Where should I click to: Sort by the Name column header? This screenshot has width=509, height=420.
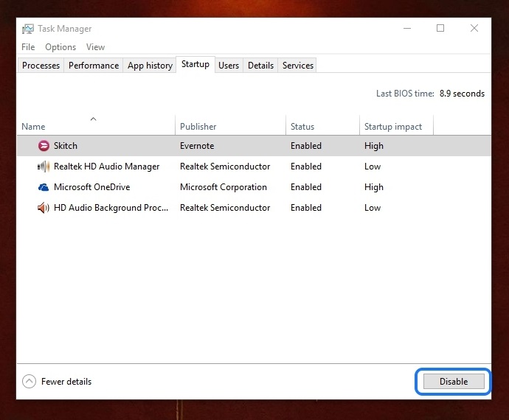coord(96,125)
